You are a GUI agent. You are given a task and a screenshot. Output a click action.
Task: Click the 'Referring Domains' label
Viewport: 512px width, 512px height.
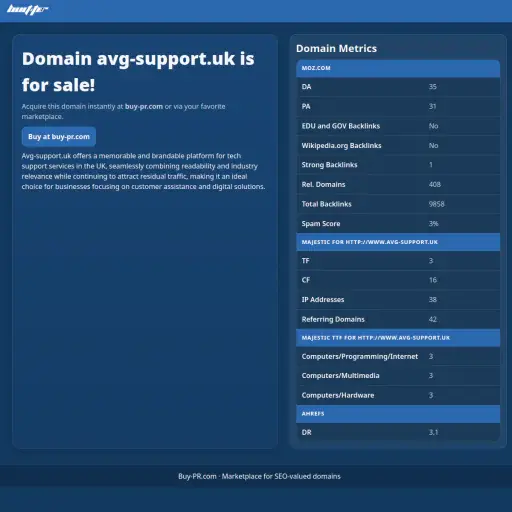pyautogui.click(x=333, y=319)
